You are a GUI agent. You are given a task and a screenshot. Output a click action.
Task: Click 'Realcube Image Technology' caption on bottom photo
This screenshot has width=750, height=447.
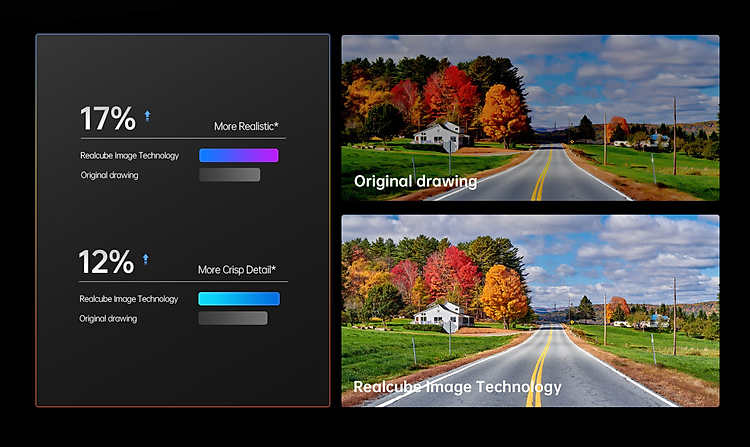457,387
